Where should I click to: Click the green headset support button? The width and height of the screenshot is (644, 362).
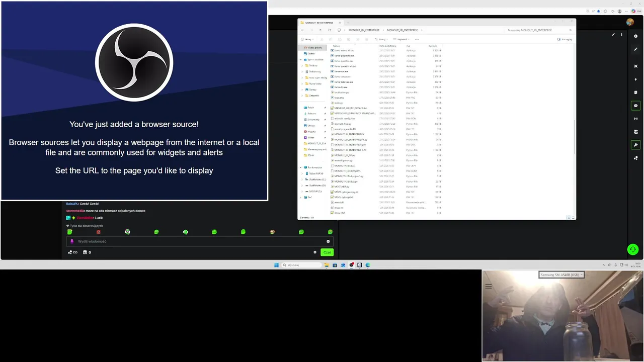coord(633,249)
